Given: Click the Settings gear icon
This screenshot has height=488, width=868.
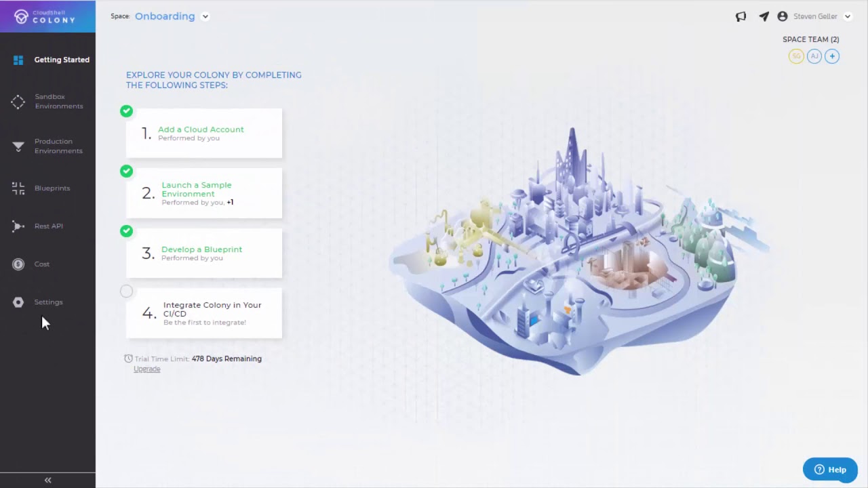Looking at the screenshot, I should pyautogui.click(x=18, y=302).
